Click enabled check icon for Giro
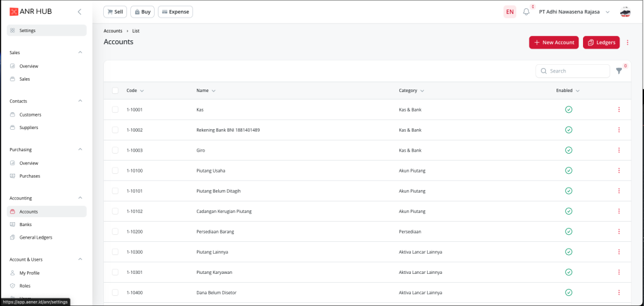Viewport: 644px width, 306px height. [569, 150]
